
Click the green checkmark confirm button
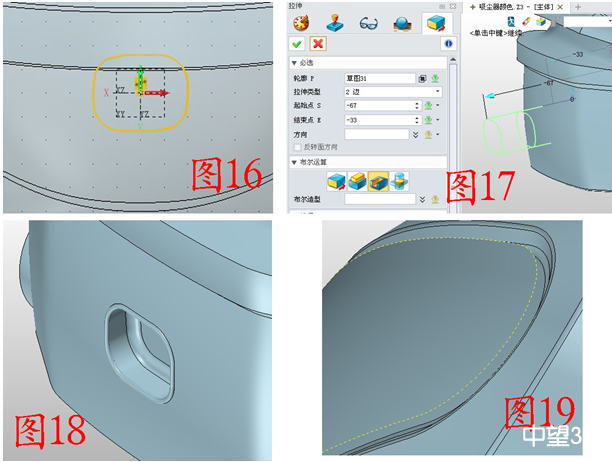tap(296, 44)
